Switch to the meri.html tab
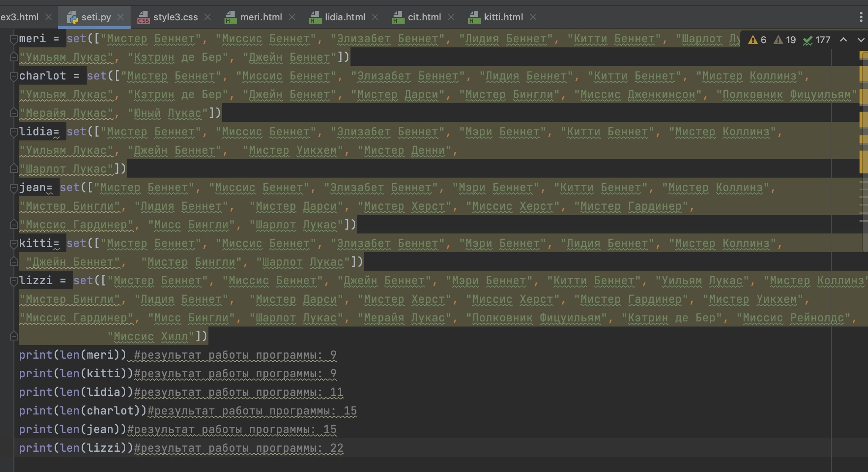This screenshot has height=472, width=868. click(260, 17)
